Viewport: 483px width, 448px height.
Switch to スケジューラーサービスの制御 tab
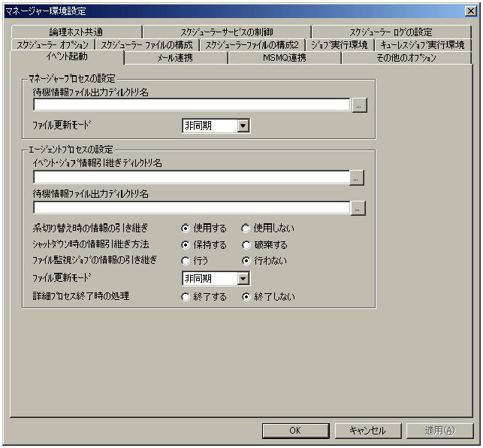(x=227, y=32)
